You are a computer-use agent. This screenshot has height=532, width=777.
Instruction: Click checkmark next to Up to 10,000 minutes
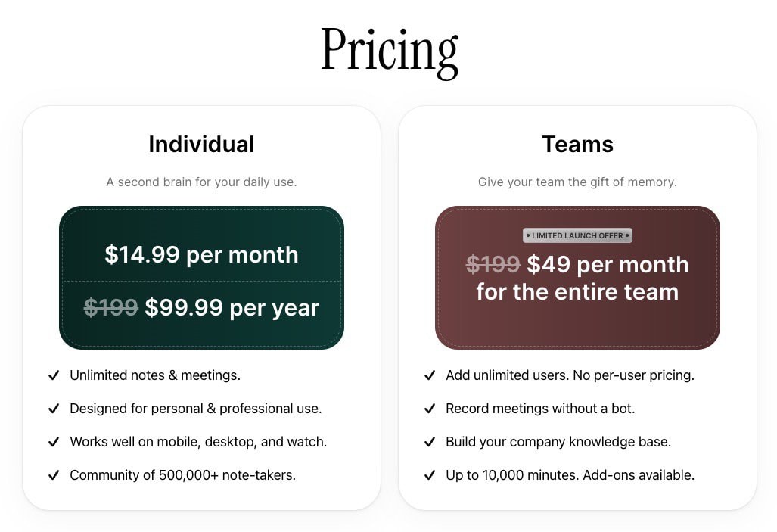tap(430, 475)
